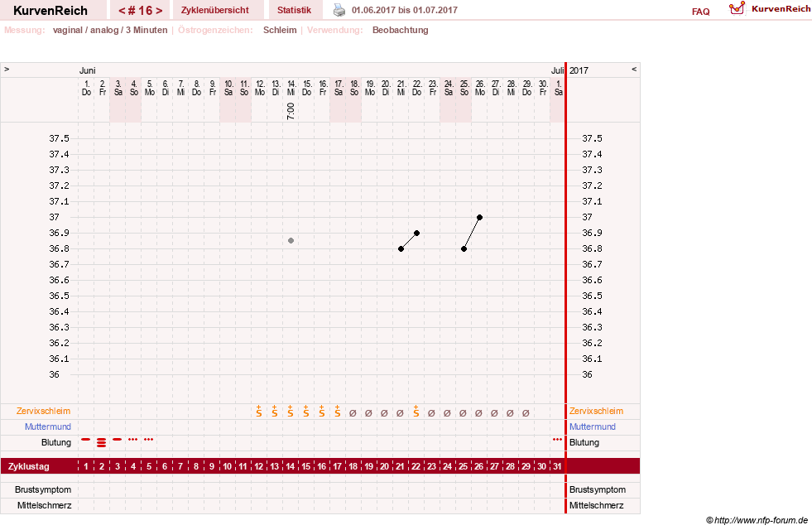Viewport: 812px width, 530px height.
Task: Select the gray temperature point on June 14
Action: point(291,240)
